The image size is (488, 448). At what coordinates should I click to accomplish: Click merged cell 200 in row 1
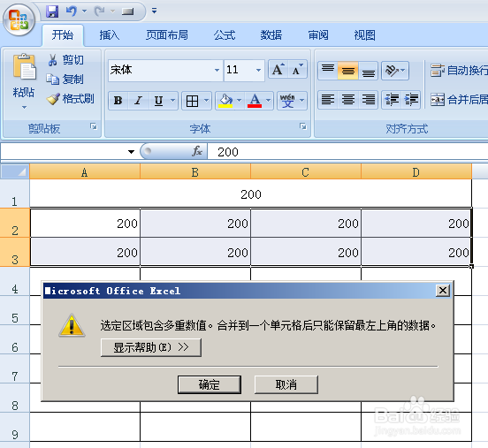pos(251,194)
